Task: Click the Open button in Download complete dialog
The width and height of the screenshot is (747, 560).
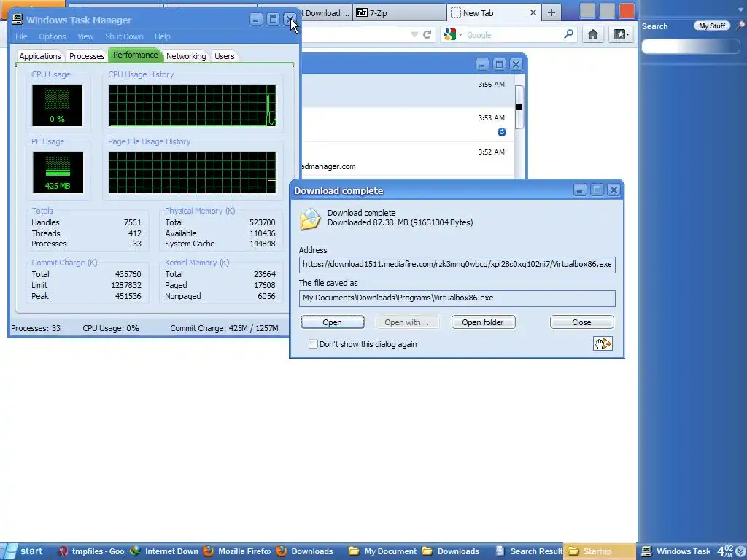Action: point(332,322)
